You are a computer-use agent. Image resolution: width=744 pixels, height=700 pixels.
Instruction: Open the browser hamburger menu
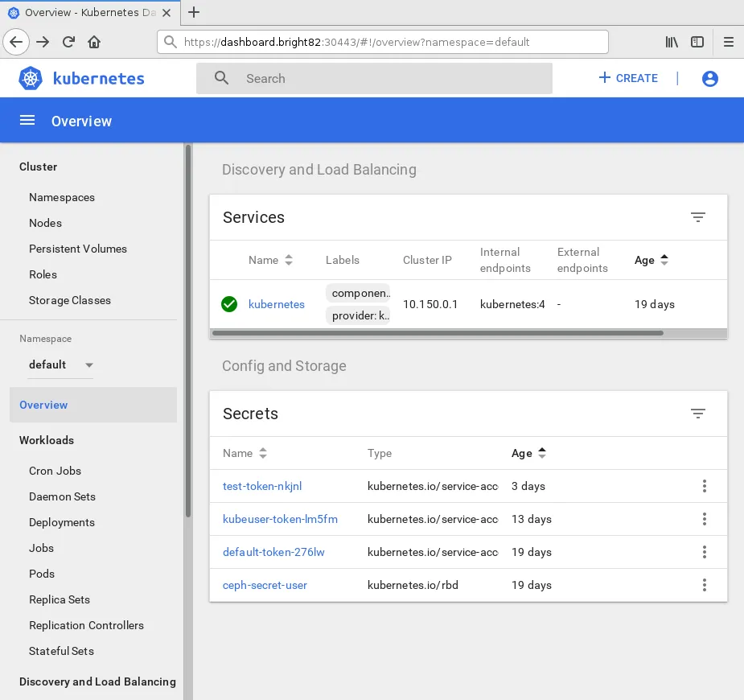729,42
